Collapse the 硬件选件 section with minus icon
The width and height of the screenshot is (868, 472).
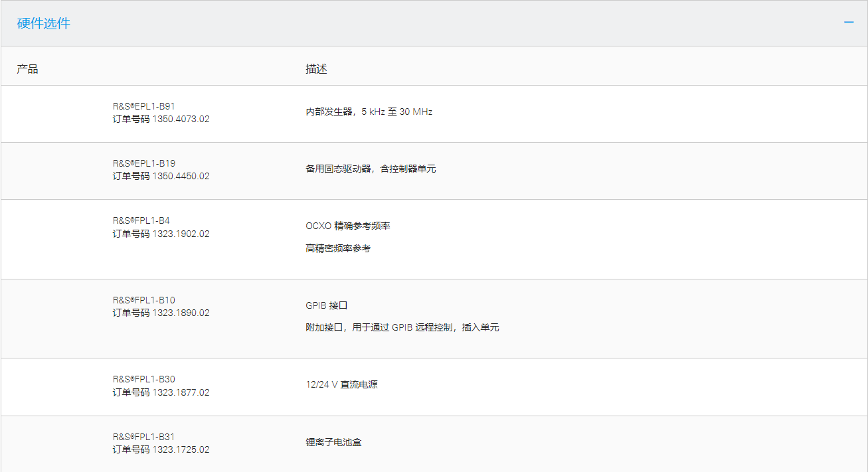pos(849,23)
